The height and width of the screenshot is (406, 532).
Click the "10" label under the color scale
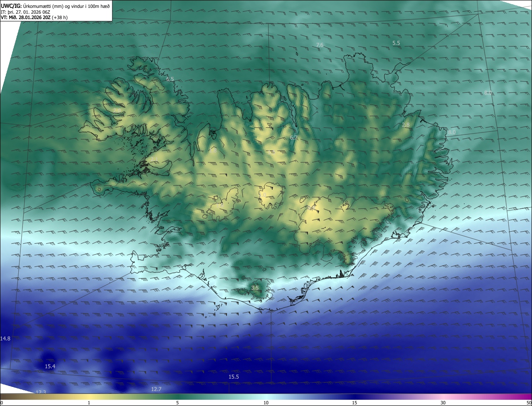(266, 403)
